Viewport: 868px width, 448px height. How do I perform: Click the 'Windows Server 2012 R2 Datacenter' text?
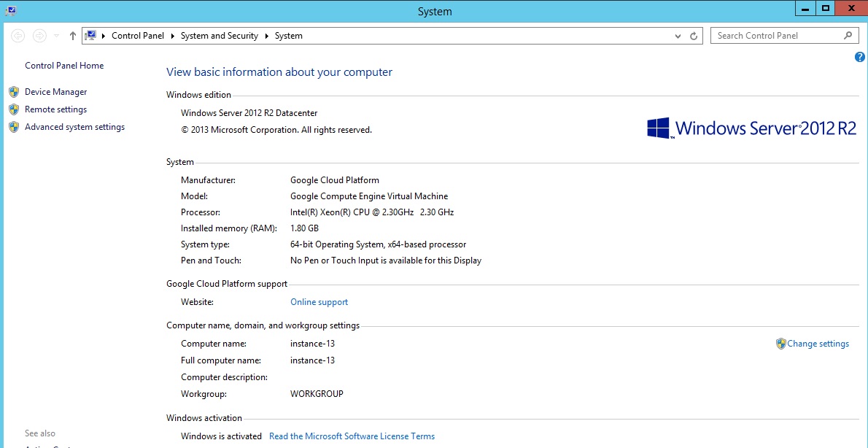coord(249,113)
